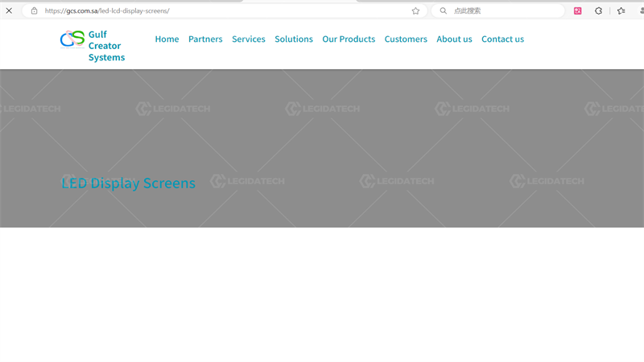Open the About us page

pyautogui.click(x=454, y=39)
